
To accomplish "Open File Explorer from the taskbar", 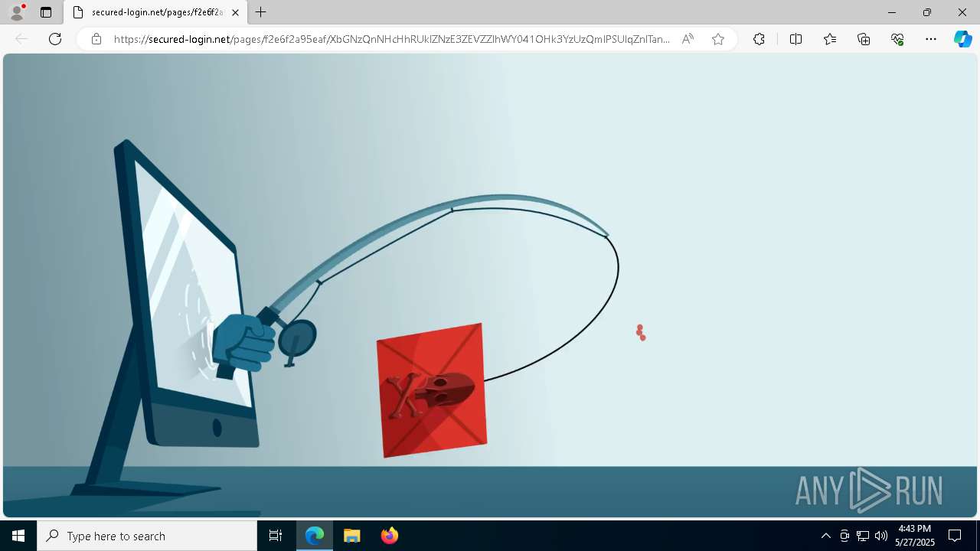I will [352, 536].
